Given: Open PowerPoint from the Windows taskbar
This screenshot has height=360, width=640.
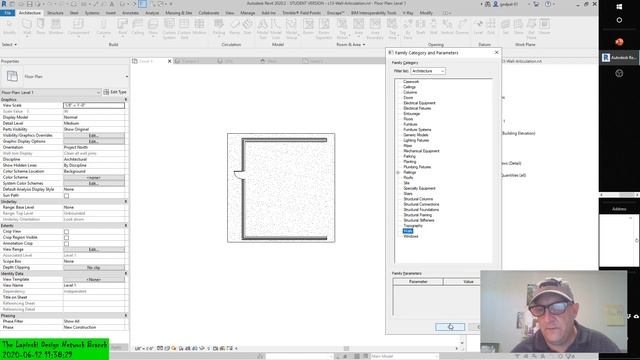Looking at the screenshot, I should (619, 42).
